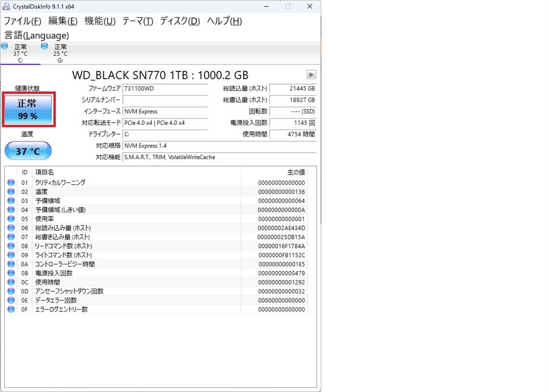Click the 対応規格 field NVM Express 1.4

219,146
